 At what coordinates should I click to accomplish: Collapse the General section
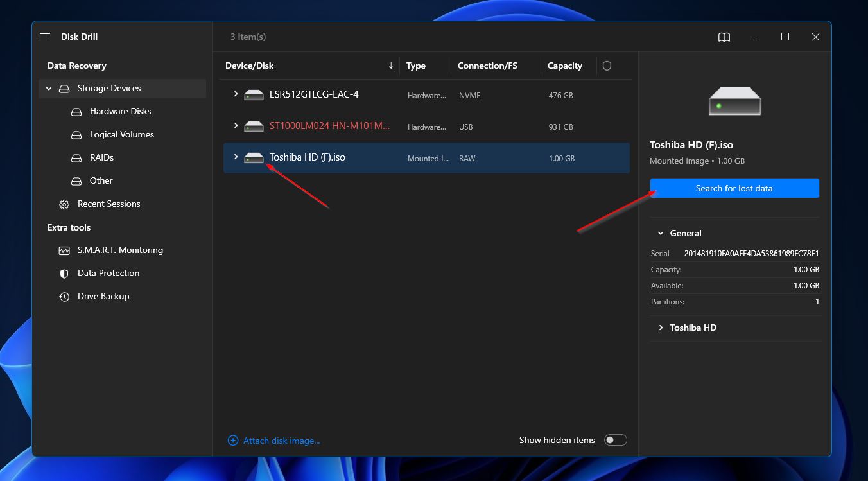click(x=660, y=234)
